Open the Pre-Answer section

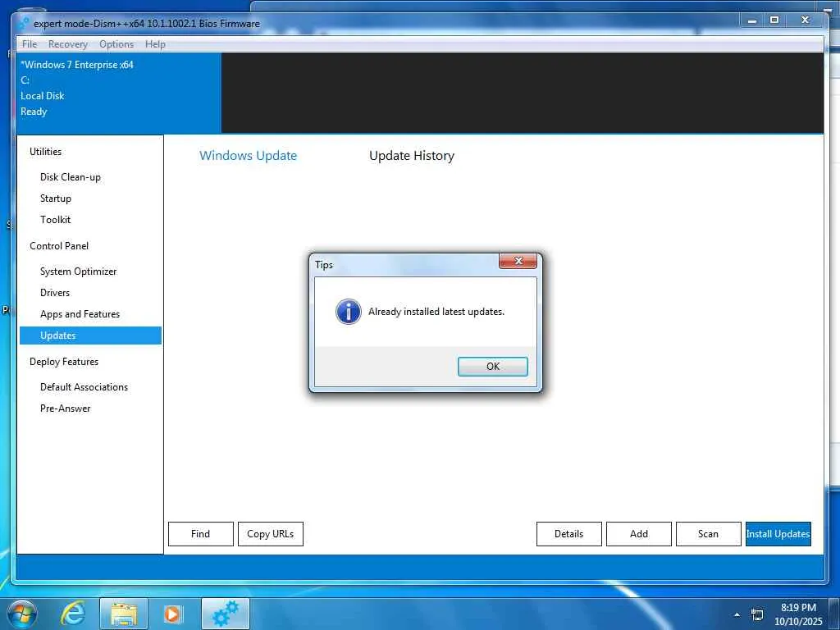coord(66,409)
